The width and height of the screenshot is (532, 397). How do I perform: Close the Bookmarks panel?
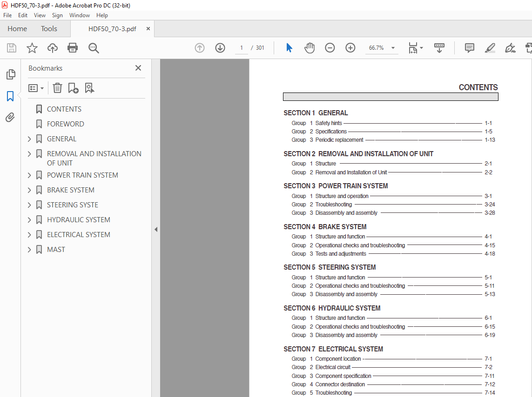coord(138,68)
